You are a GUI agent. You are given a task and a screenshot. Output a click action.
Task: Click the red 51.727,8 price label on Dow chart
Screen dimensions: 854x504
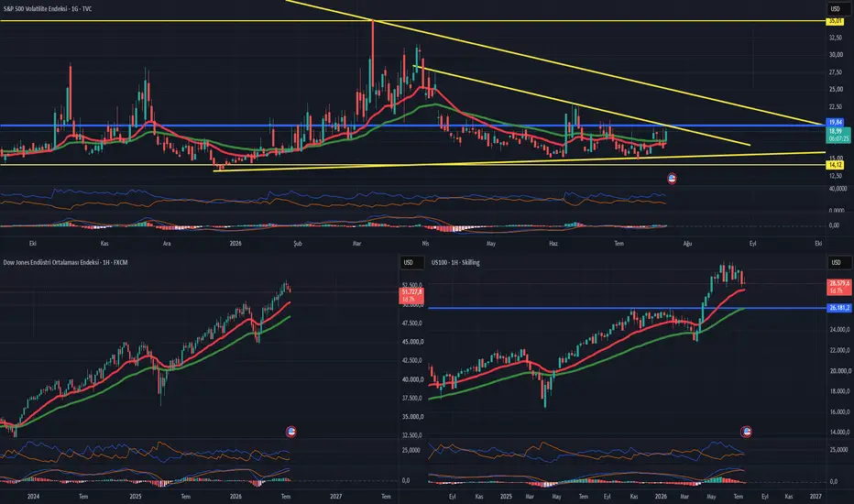(x=412, y=296)
